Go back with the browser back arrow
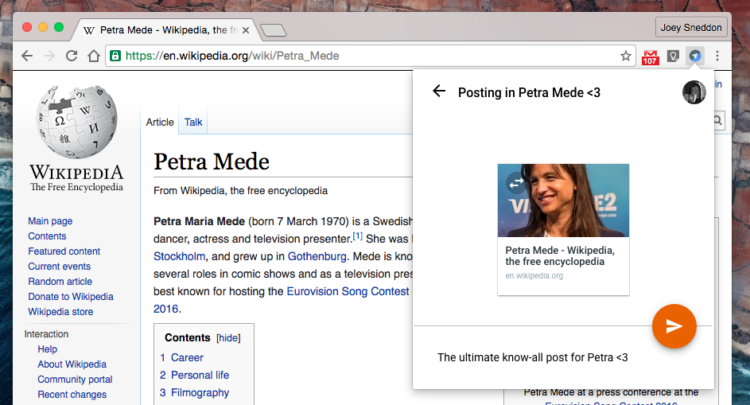This screenshot has height=405, width=750. (27, 56)
